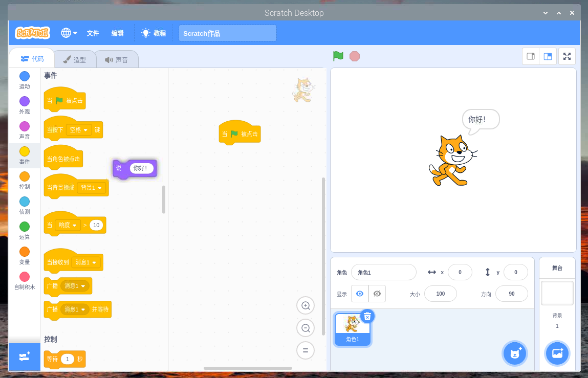Screen dimensions: 588x378
Task: Switch to the 声音 tab
Action: (x=116, y=60)
